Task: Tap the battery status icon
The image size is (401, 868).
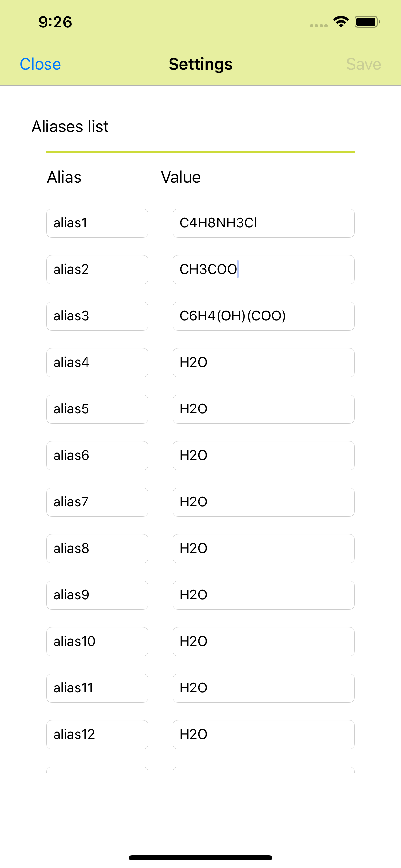Action: [367, 22]
